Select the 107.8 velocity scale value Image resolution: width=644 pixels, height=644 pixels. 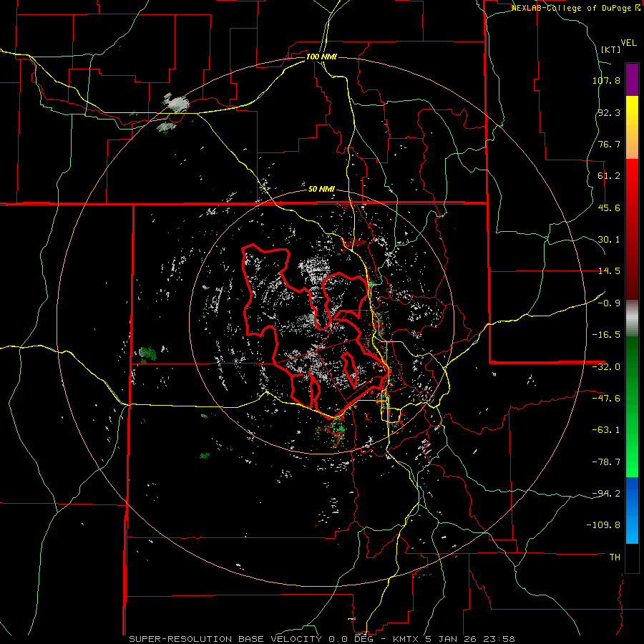[x=606, y=80]
